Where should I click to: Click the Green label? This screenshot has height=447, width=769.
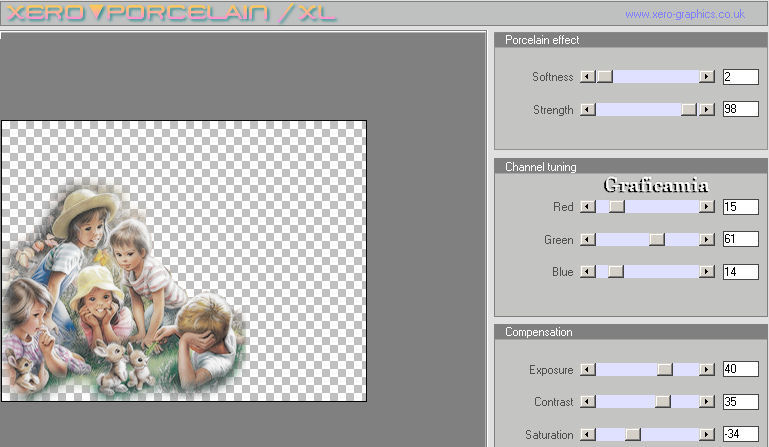(x=558, y=239)
